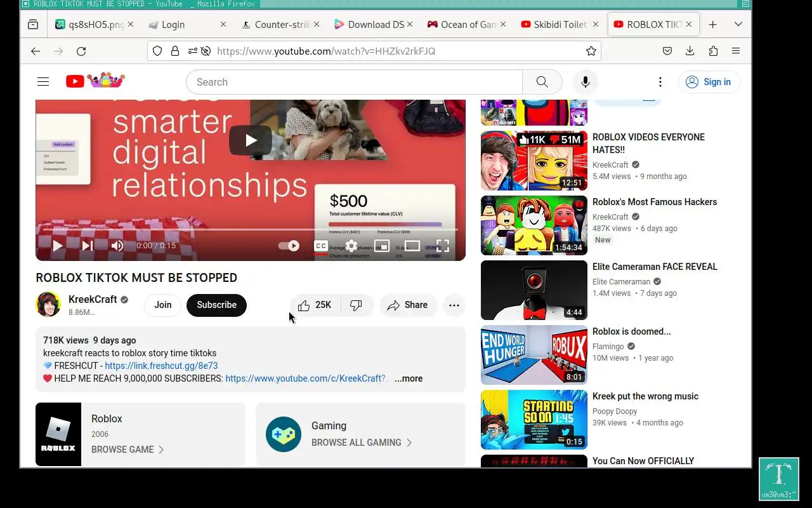
Task: Switch to the qs8sHO5.png tab
Action: tap(93, 25)
